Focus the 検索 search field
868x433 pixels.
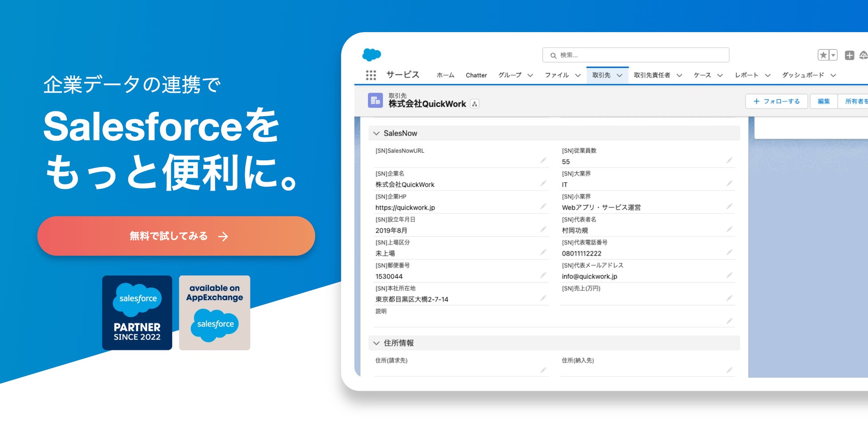[x=636, y=55]
